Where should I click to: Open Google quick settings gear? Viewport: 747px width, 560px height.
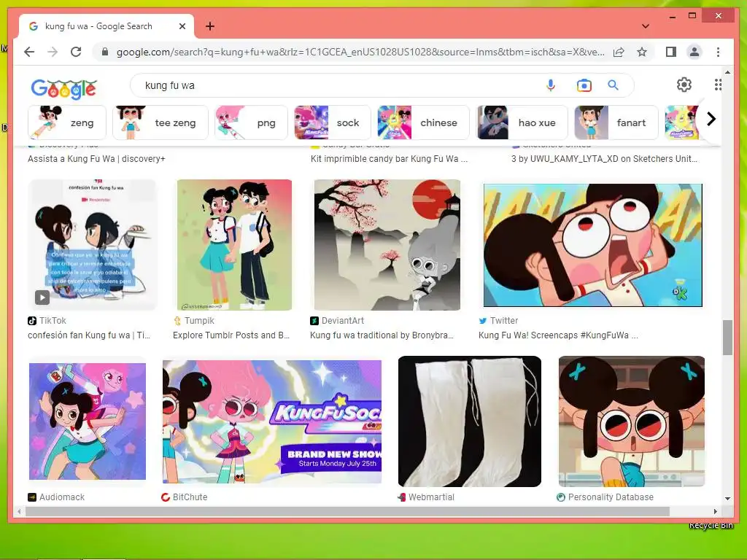coord(684,85)
